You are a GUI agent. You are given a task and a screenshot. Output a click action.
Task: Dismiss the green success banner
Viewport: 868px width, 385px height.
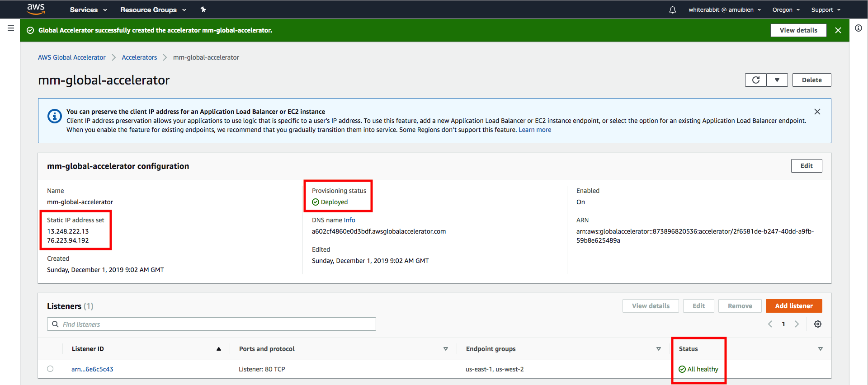point(838,30)
